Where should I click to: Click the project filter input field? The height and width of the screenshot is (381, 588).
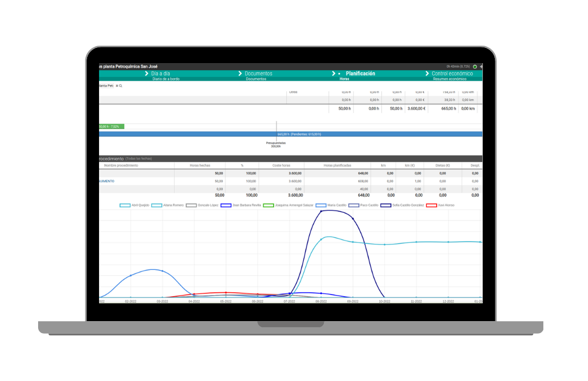(106, 86)
